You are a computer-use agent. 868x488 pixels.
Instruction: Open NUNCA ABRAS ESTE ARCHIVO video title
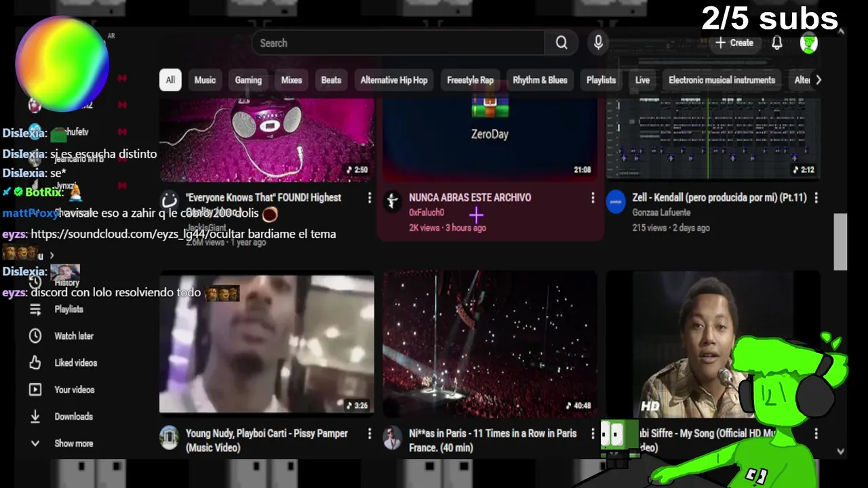point(470,198)
